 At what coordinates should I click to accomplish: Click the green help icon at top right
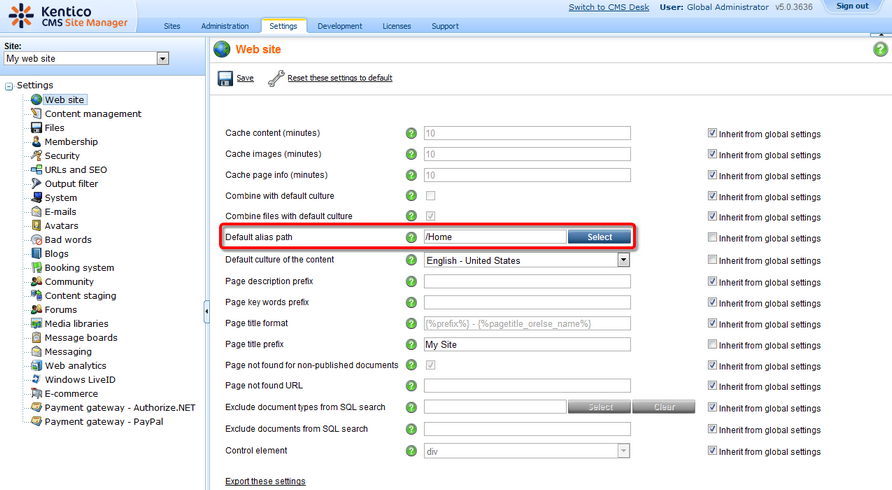tap(881, 49)
